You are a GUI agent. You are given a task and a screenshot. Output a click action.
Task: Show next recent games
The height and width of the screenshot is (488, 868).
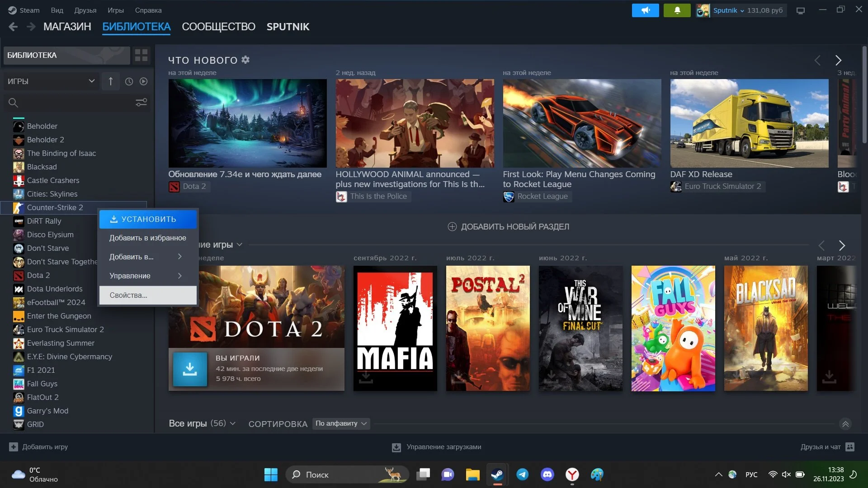(x=842, y=245)
